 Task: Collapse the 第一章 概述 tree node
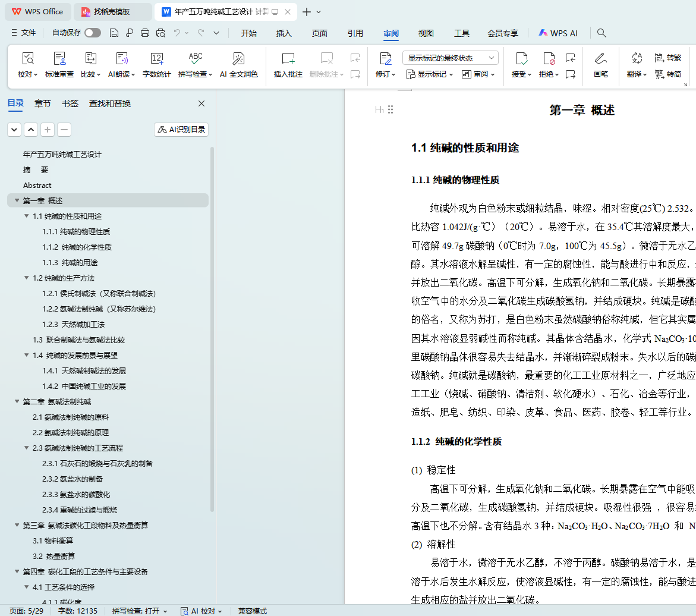click(x=17, y=201)
